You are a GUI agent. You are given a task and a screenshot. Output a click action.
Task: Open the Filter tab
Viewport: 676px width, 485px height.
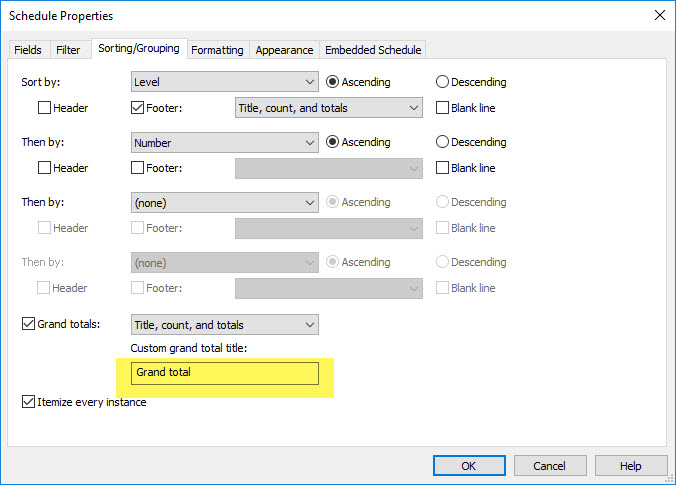coord(68,50)
